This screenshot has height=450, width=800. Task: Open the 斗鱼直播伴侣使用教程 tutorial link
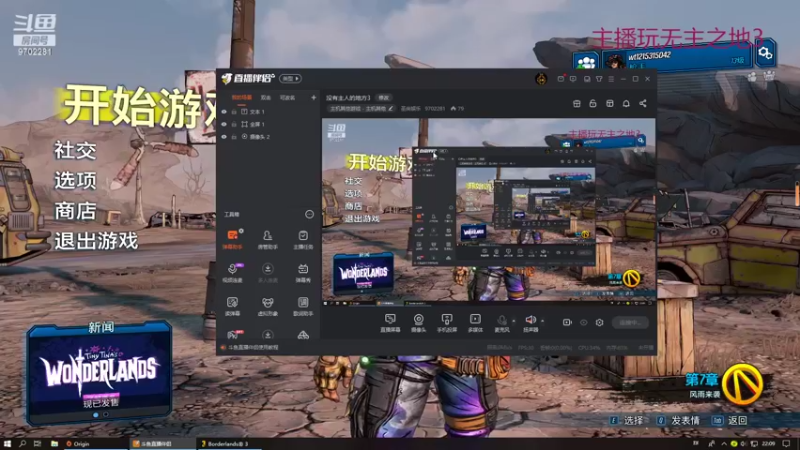tap(253, 347)
